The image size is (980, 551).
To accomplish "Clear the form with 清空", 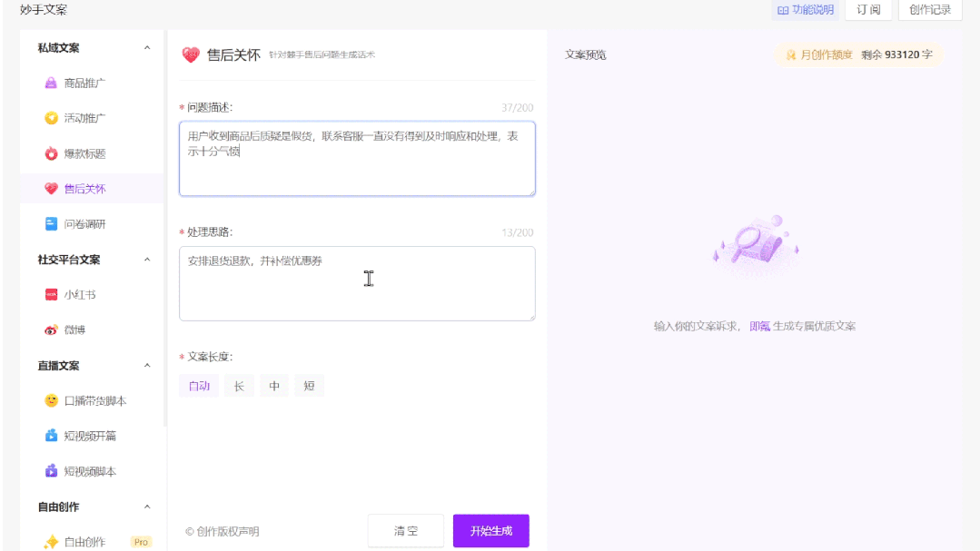I will pyautogui.click(x=405, y=530).
